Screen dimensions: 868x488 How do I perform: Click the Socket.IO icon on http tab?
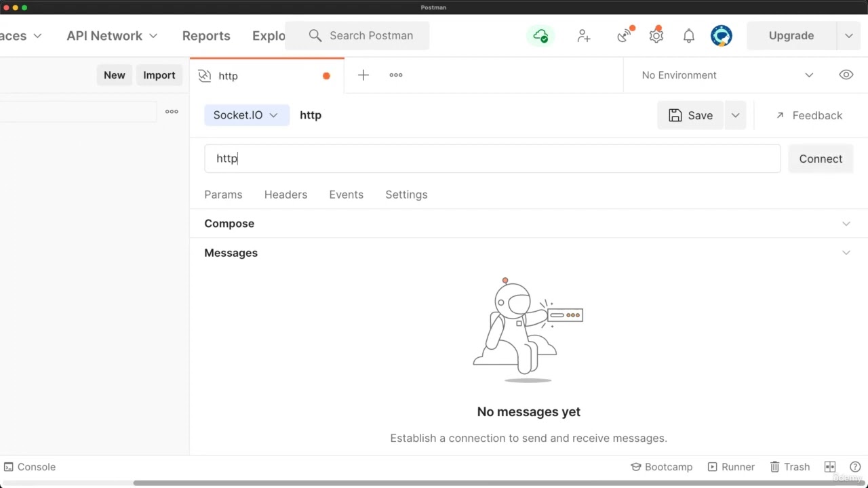point(205,76)
